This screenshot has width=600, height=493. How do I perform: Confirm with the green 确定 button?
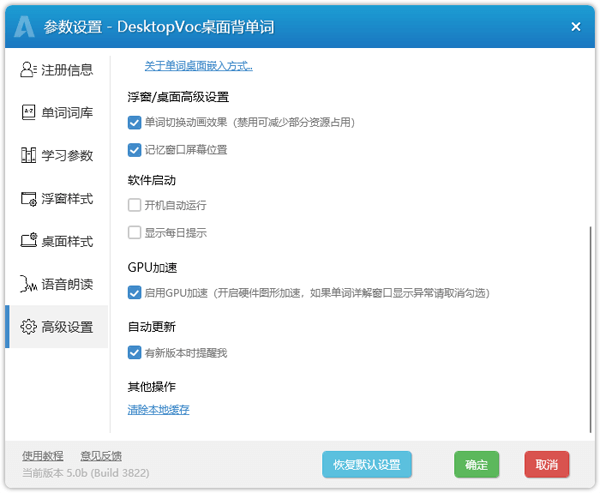coord(476,464)
